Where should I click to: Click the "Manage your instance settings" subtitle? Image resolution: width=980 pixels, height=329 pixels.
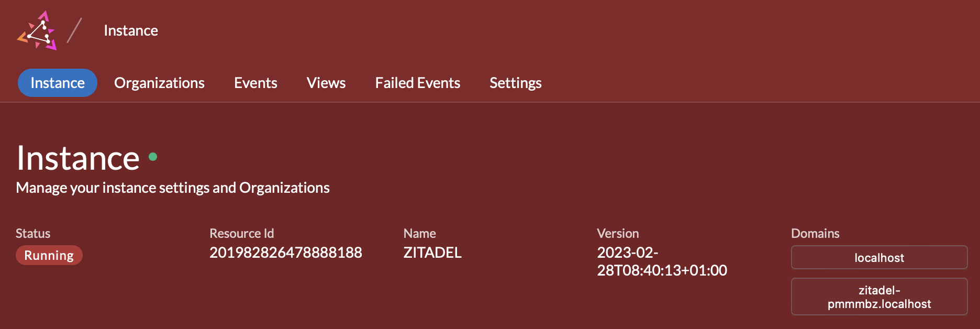(x=173, y=188)
